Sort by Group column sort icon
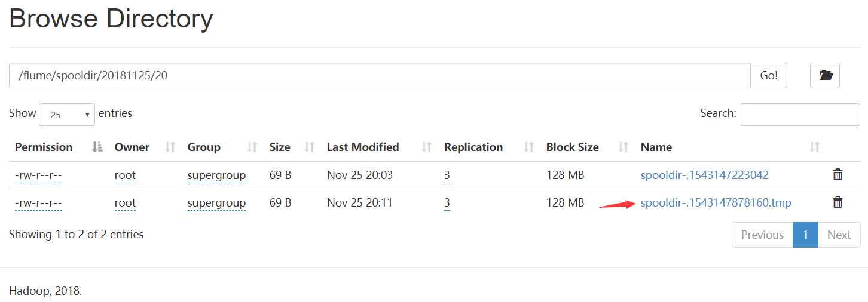Viewport: 868px width, 302px height. [x=252, y=147]
